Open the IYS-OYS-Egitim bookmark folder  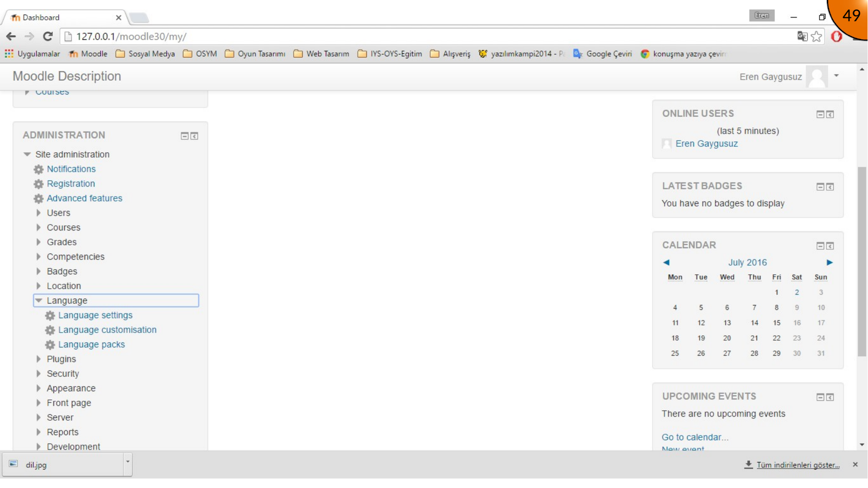click(389, 54)
